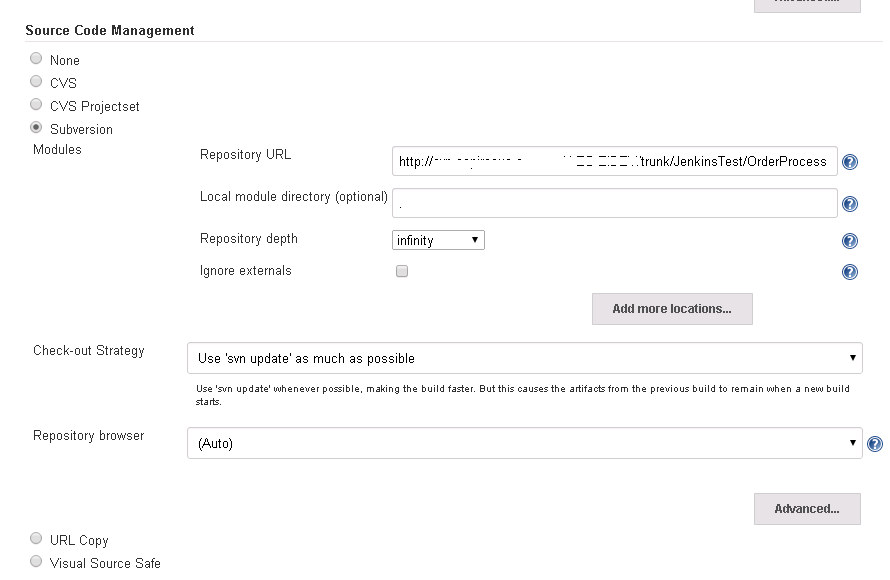Open help for Local module directory
Screen dimensions: 890x580
pos(850,204)
